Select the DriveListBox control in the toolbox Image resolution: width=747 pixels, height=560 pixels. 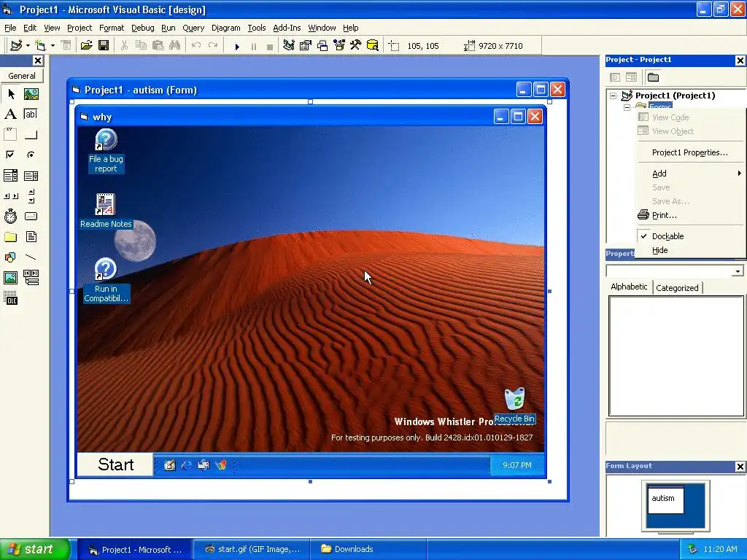[x=31, y=216]
